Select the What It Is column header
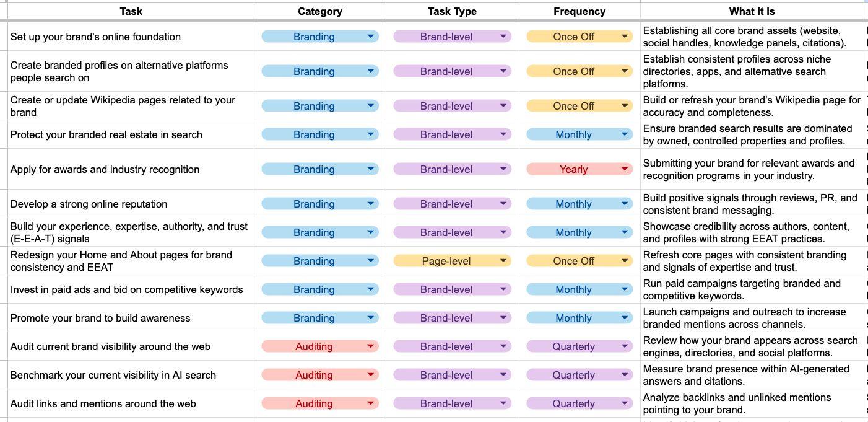 coord(752,11)
